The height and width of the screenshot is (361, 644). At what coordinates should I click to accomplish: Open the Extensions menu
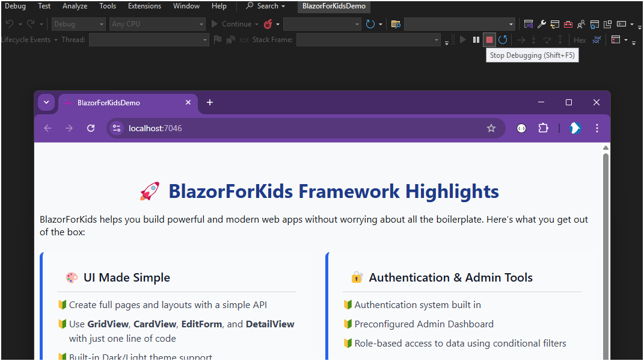click(144, 6)
